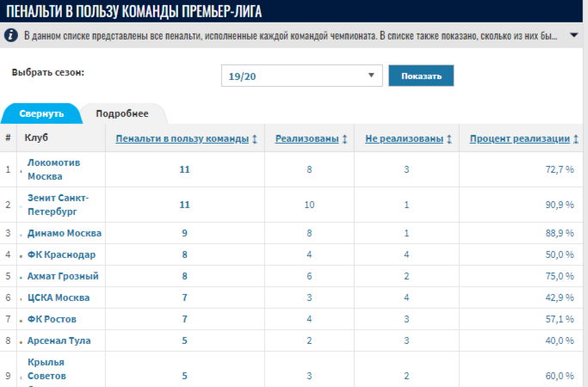Click 60,0 % in Крылья Советов row
The width and height of the screenshot is (588, 387).
point(560,376)
